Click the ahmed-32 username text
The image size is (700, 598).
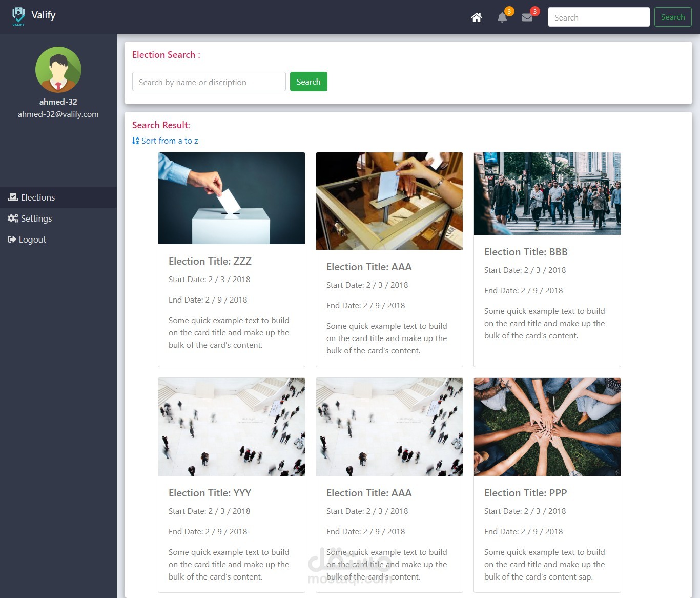pyautogui.click(x=58, y=102)
